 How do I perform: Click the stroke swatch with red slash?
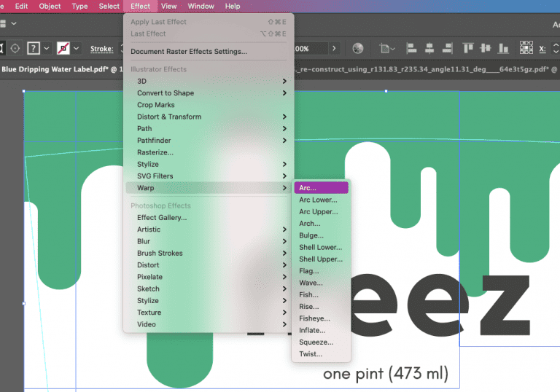coord(63,48)
